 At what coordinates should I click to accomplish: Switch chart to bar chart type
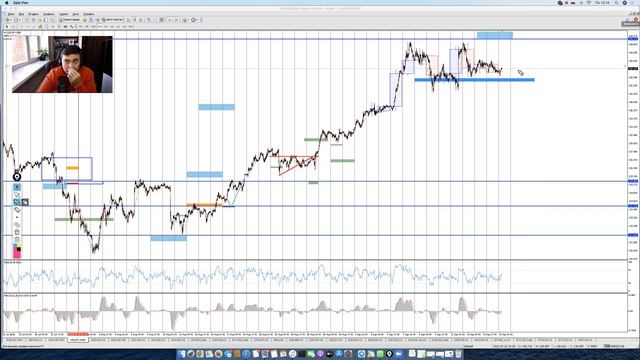point(128,20)
